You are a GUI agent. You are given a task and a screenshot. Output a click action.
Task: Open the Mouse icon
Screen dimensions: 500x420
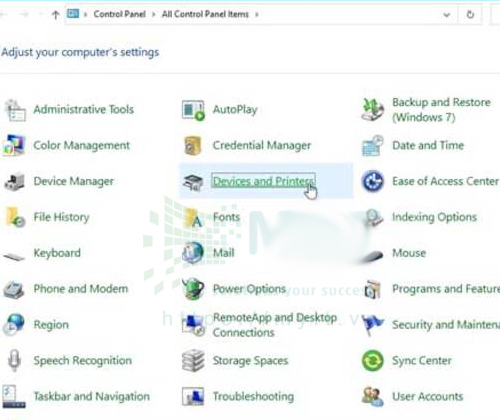tap(372, 256)
